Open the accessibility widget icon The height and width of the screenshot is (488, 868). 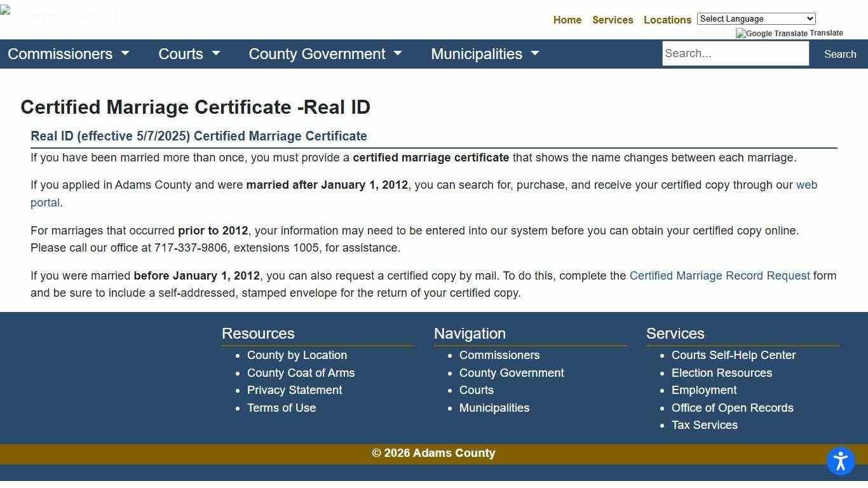840,461
